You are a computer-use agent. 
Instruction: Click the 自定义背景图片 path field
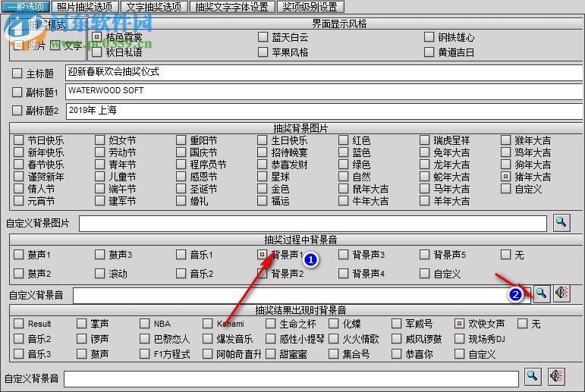tap(313, 224)
